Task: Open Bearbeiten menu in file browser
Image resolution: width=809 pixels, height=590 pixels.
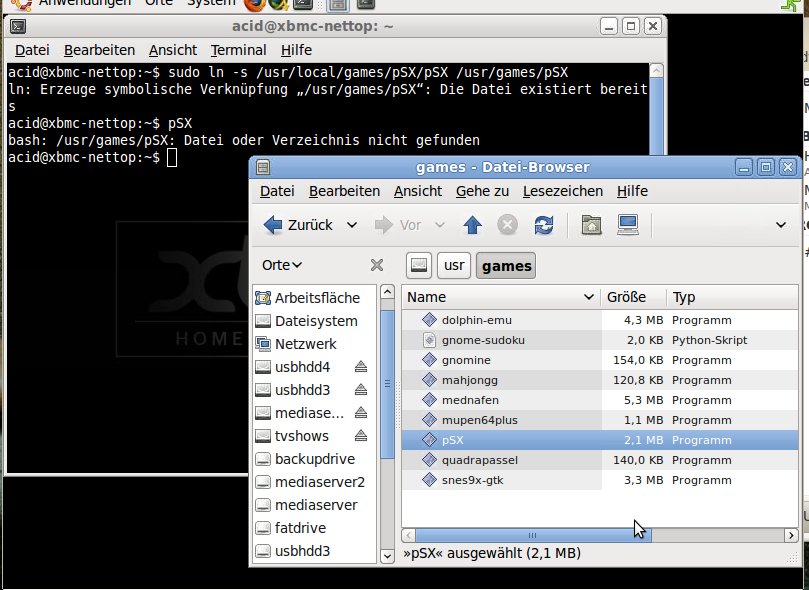Action: (344, 191)
